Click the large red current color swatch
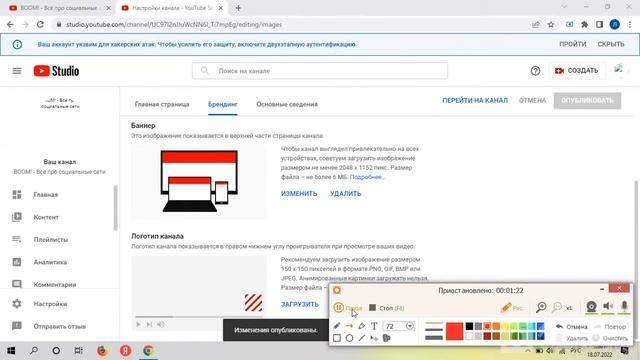Viewport: 640px width, 360px height. pyautogui.click(x=454, y=331)
